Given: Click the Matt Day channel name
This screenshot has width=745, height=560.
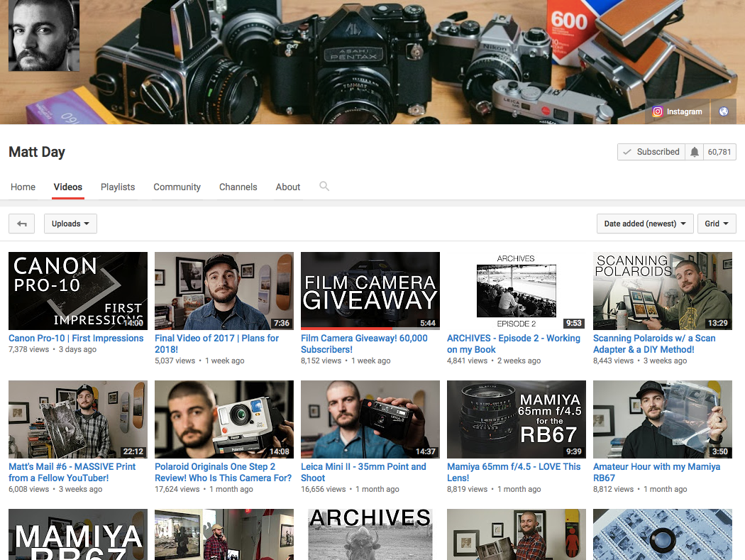Looking at the screenshot, I should coord(37,152).
